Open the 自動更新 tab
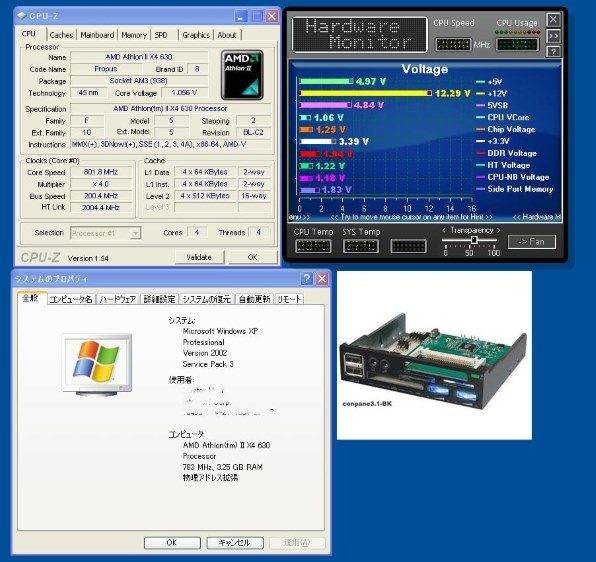The image size is (596, 562). coord(254,299)
